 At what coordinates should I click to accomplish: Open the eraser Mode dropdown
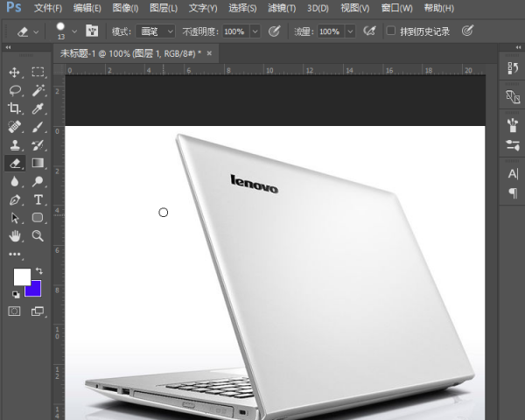pos(156,31)
